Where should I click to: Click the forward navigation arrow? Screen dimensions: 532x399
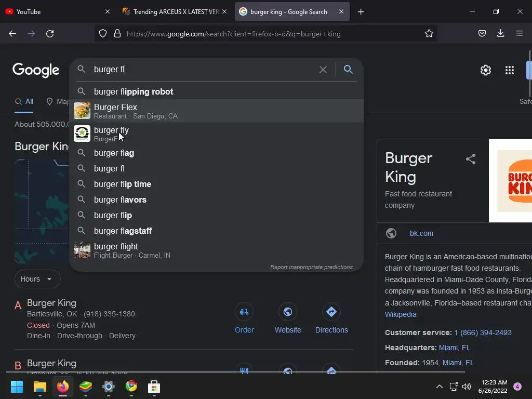pos(31,34)
